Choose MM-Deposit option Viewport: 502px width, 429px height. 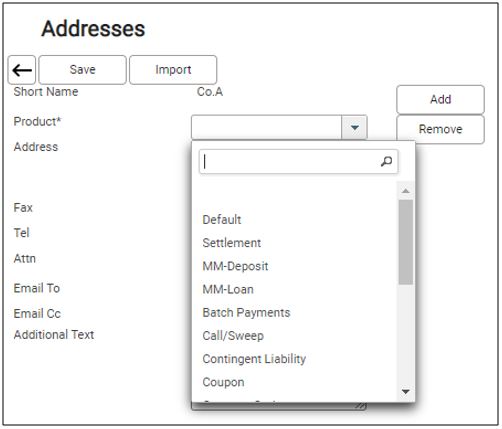click(x=235, y=266)
